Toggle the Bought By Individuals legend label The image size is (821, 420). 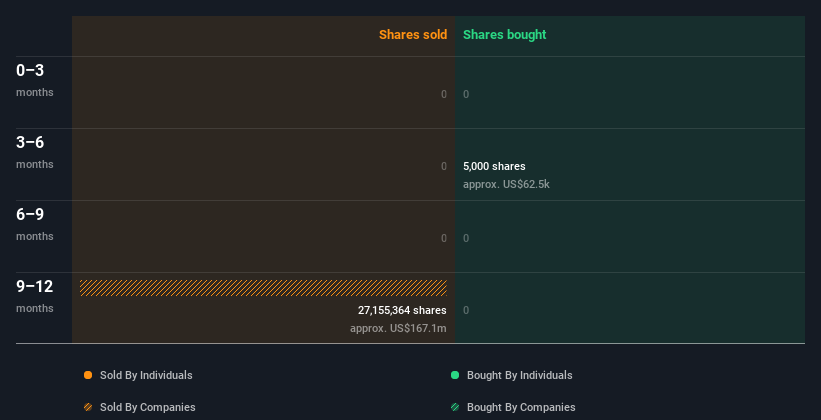519,375
